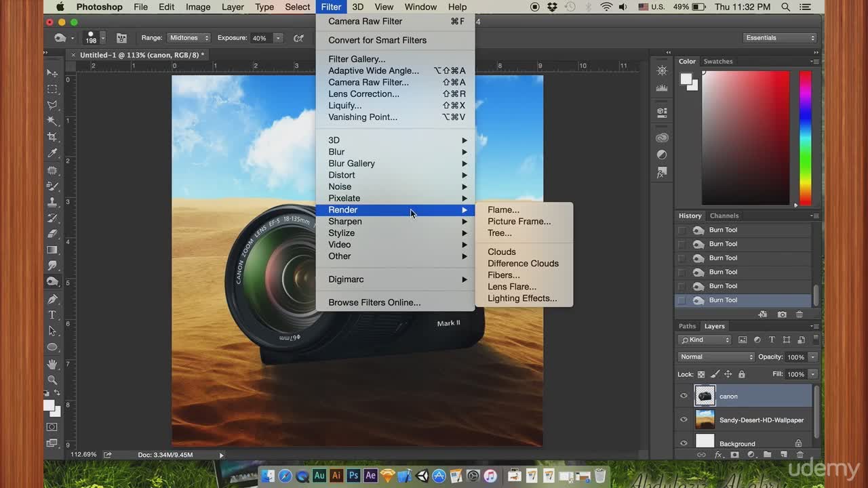Click the foreground color swatch in toolbox
The height and width of the screenshot is (488, 868).
49,405
